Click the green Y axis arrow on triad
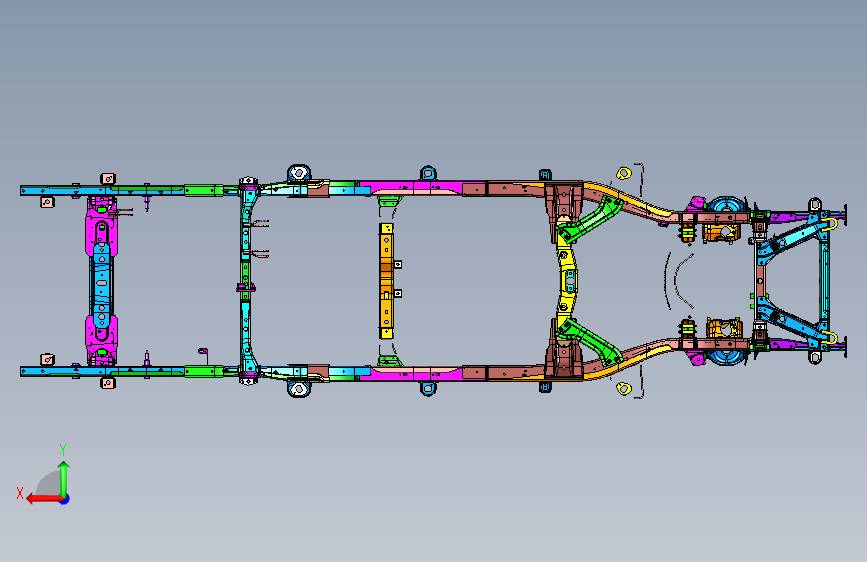Screen dimensions: 867x562 (x=64, y=478)
